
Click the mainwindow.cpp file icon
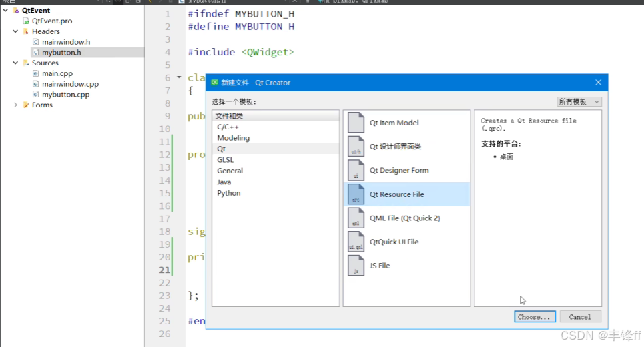click(36, 84)
